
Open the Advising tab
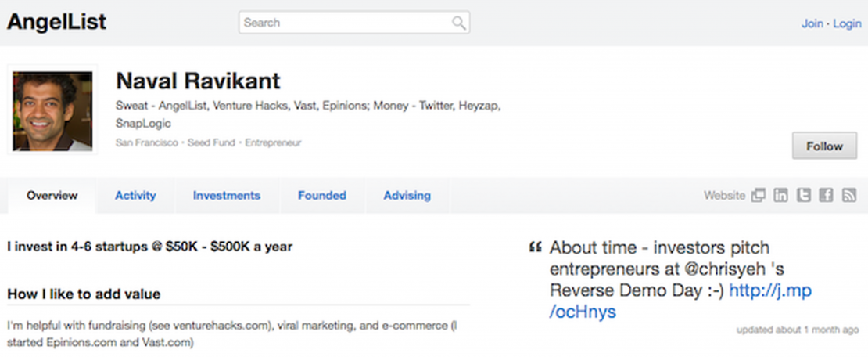pyautogui.click(x=407, y=195)
